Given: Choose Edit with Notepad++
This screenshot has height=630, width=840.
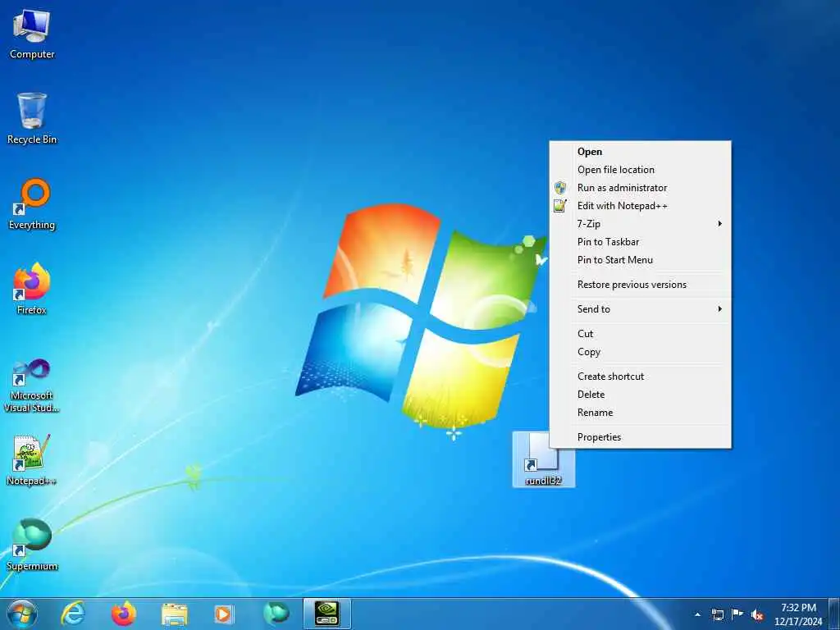Looking at the screenshot, I should [x=640, y=206].
